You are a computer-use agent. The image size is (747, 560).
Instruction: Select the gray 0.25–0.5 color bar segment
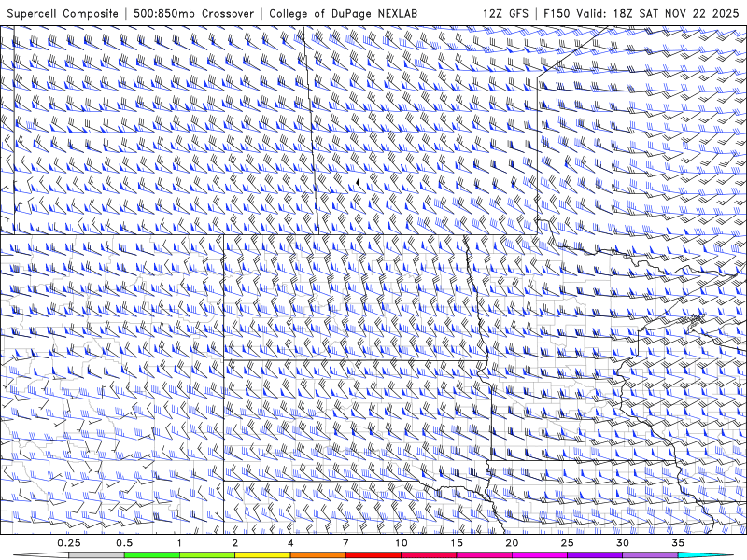pyautogui.click(x=96, y=555)
